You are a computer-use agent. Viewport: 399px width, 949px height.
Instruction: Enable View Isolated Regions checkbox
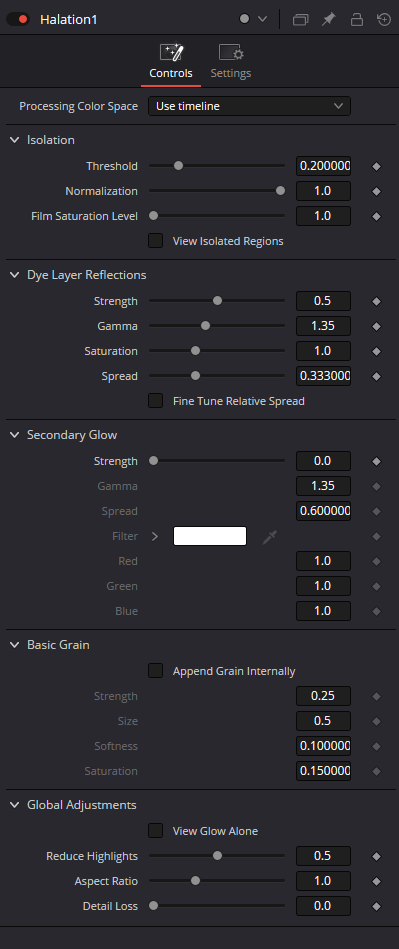pyautogui.click(x=156, y=241)
